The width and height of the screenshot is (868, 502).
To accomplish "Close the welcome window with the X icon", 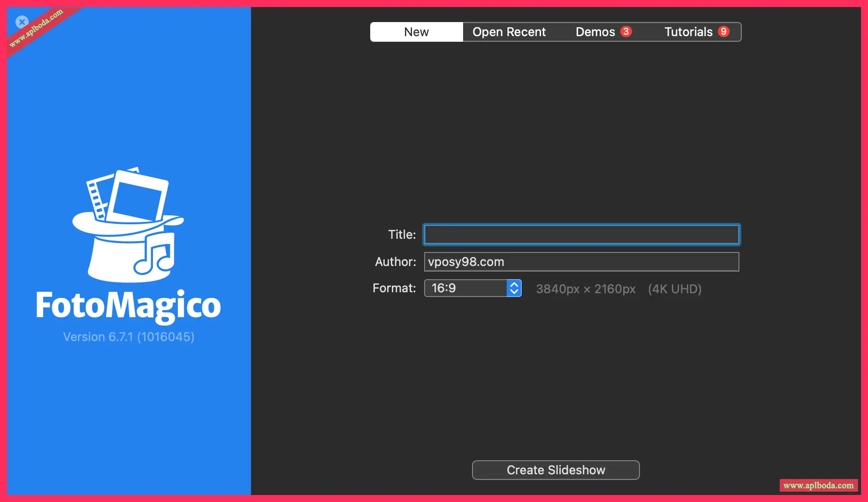I will pyautogui.click(x=22, y=22).
